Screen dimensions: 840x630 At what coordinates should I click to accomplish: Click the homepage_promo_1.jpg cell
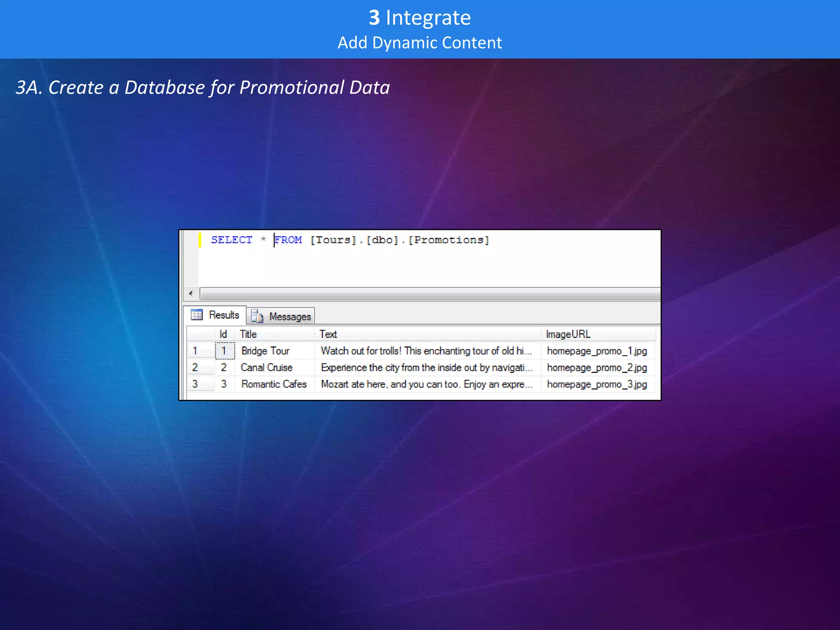598,351
